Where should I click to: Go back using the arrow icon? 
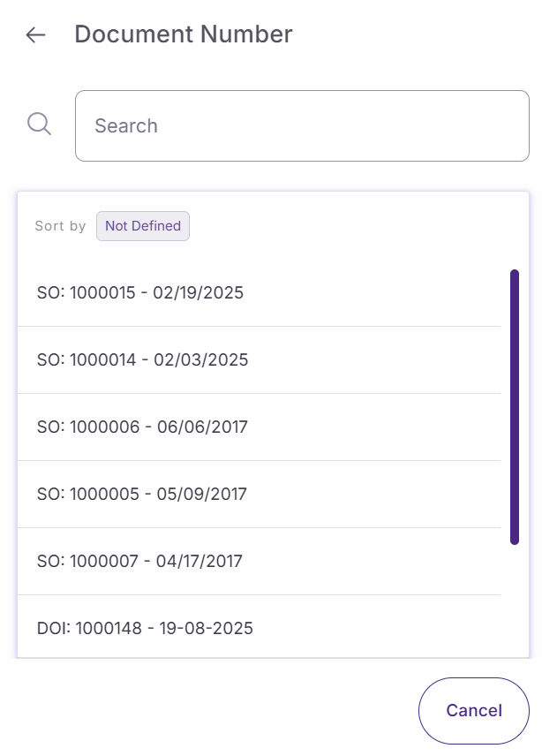[x=35, y=34]
